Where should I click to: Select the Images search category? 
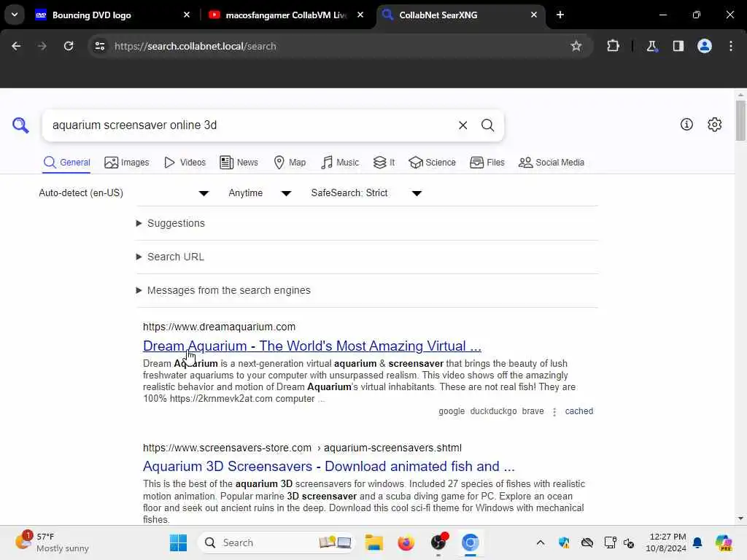tap(127, 163)
